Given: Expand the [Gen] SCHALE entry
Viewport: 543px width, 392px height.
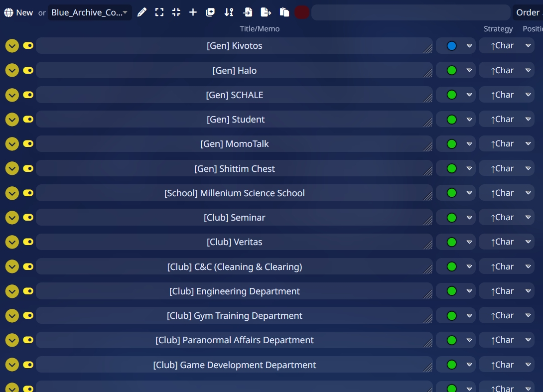Looking at the screenshot, I should point(12,95).
